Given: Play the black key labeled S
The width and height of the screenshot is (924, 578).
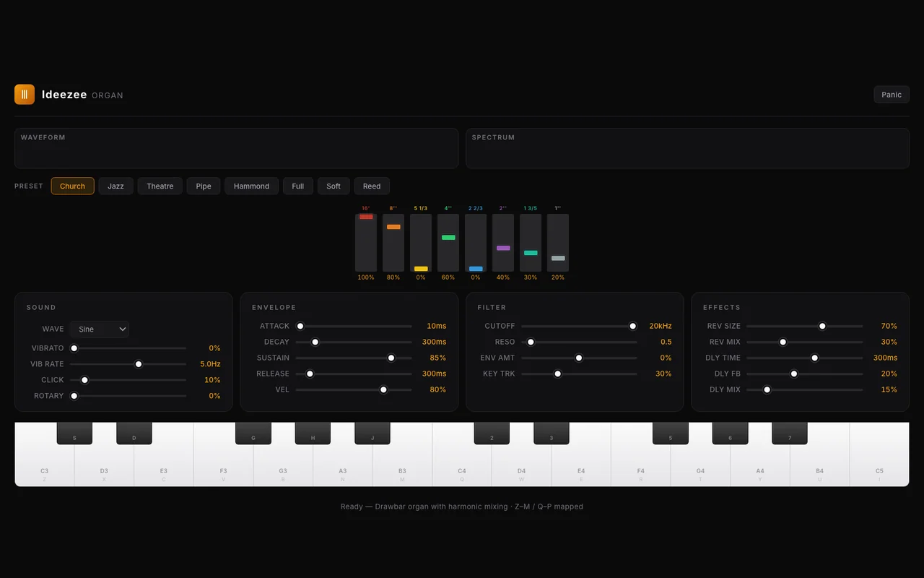Looking at the screenshot, I should tap(74, 433).
